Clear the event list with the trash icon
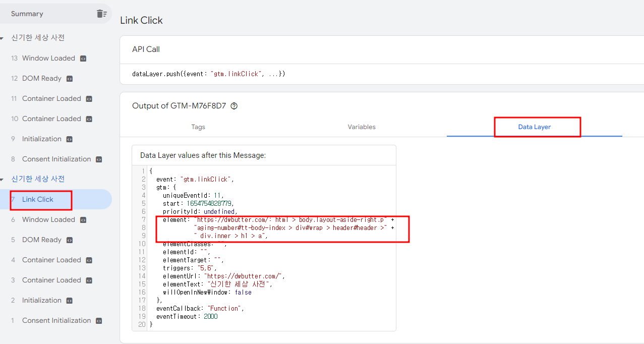The width and height of the screenshot is (644, 344). coord(102,14)
